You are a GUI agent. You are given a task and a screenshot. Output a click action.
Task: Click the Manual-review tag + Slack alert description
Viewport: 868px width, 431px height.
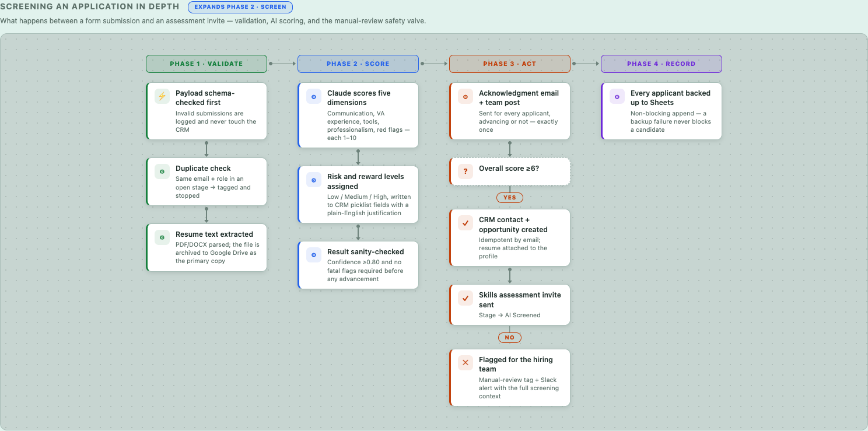click(x=519, y=388)
